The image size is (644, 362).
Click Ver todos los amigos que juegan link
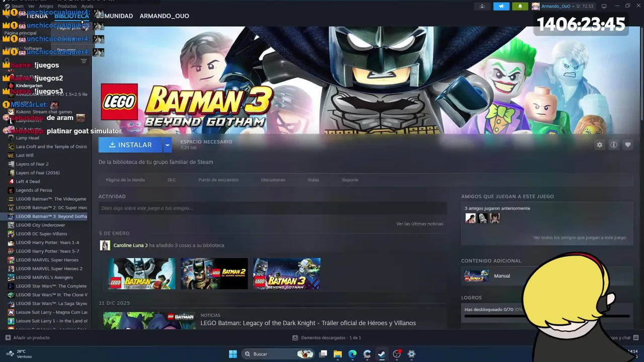(580, 237)
